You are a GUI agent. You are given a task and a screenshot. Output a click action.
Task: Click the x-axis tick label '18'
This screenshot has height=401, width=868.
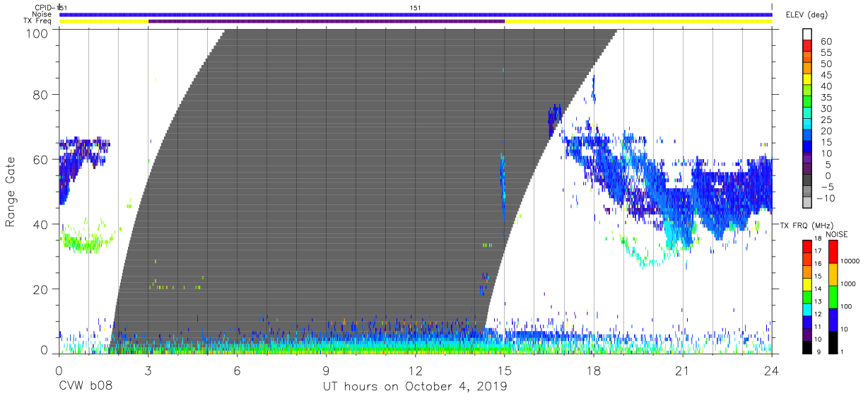pyautogui.click(x=593, y=370)
